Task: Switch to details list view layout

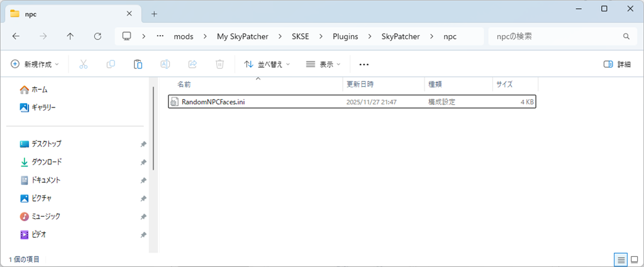Action: point(620,259)
